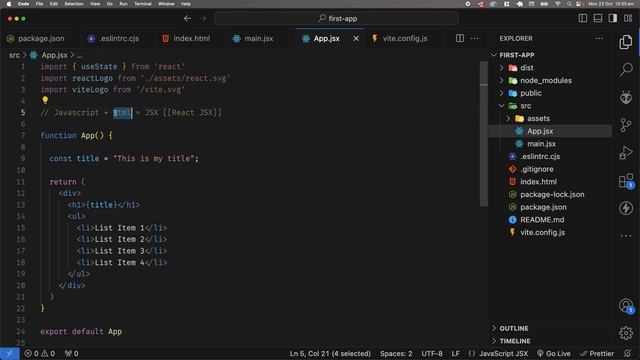
Task: Click the ports forwarded indicator in status bar
Action: 71,353
